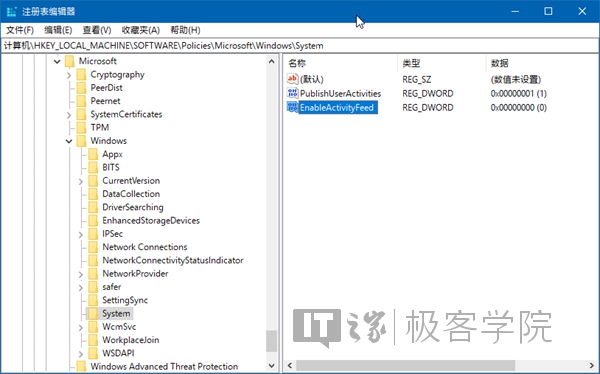Viewport: 600px width, 374px height.
Task: Click the BITS folder icon
Action: tap(93, 167)
